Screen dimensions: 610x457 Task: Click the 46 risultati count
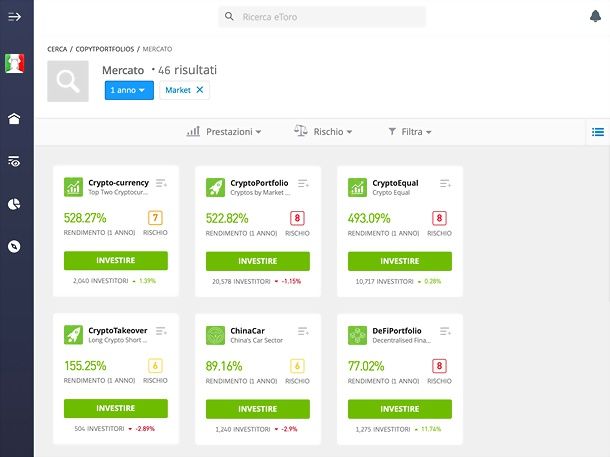tap(187, 70)
